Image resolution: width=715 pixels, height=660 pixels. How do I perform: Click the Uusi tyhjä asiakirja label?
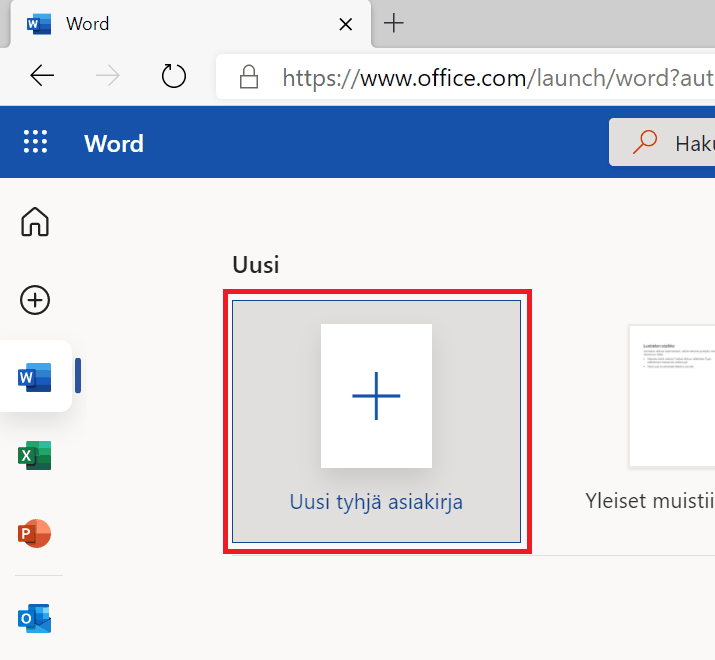click(x=377, y=502)
